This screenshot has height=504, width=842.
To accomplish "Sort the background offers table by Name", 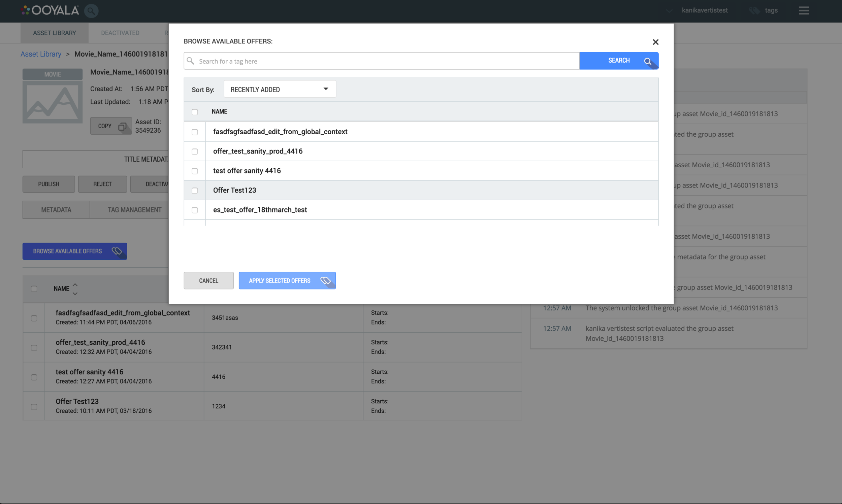I will pyautogui.click(x=75, y=289).
